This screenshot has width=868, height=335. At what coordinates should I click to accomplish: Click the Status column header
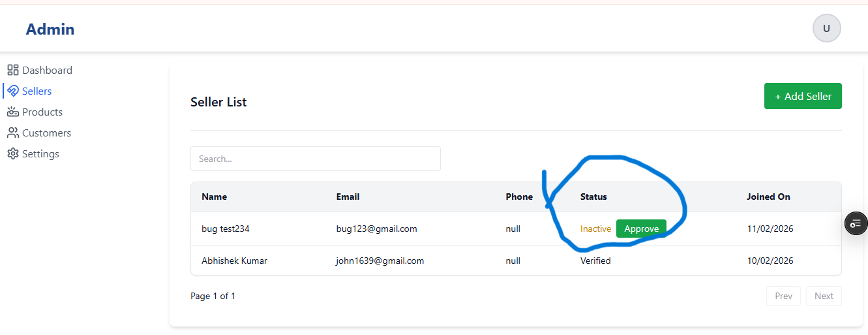pos(593,197)
